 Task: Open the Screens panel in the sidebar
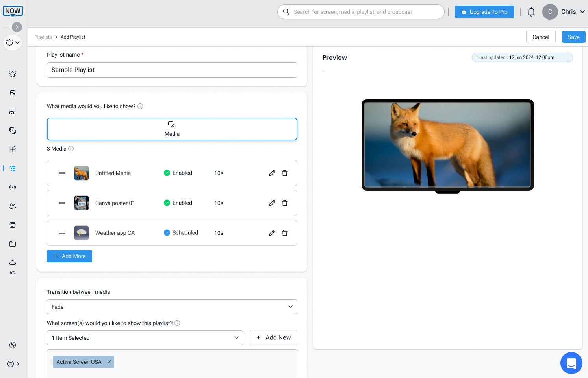click(x=12, y=112)
